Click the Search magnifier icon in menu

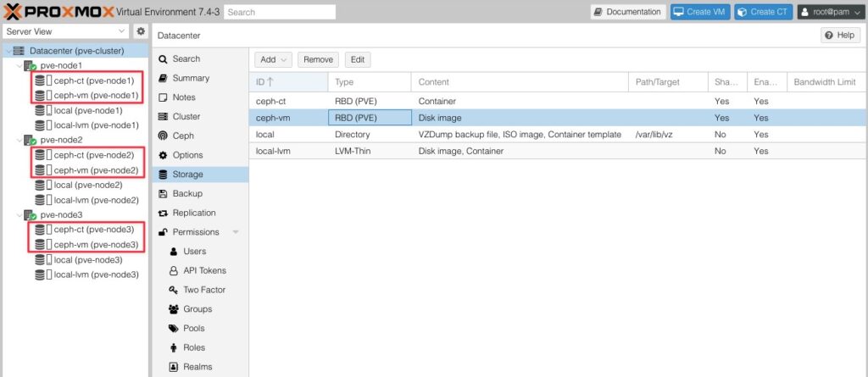(x=162, y=59)
